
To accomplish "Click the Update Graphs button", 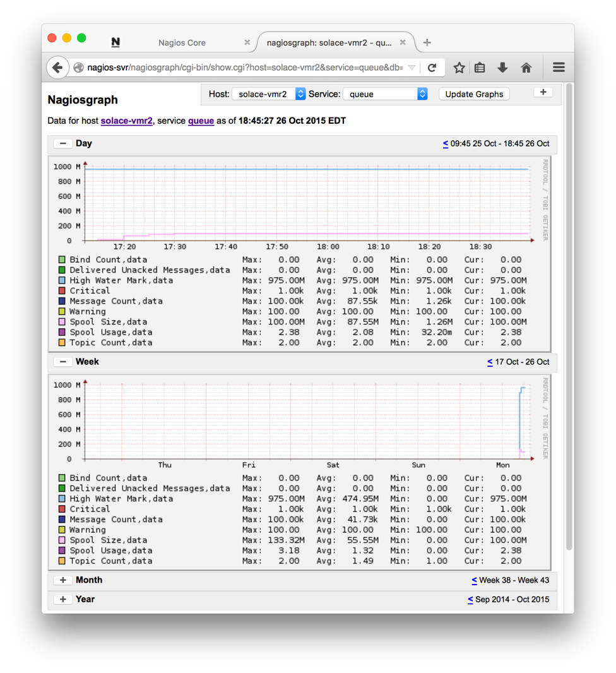I will 474,94.
